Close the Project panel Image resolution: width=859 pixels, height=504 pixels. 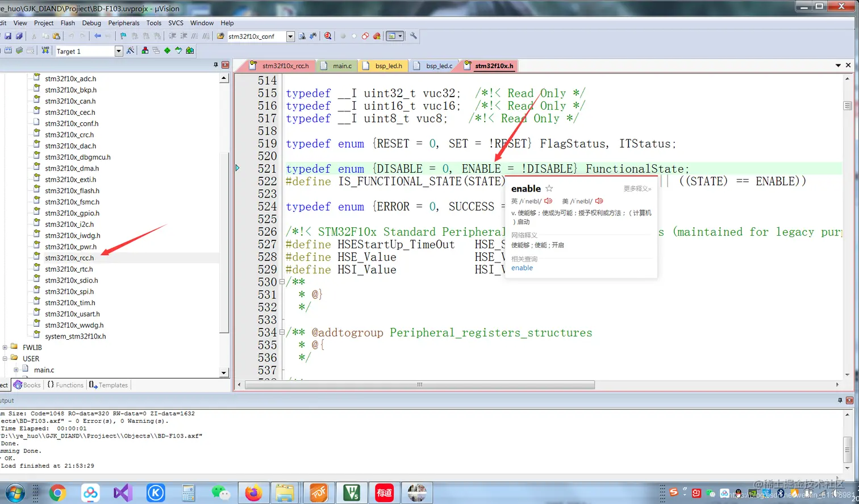[x=225, y=65]
